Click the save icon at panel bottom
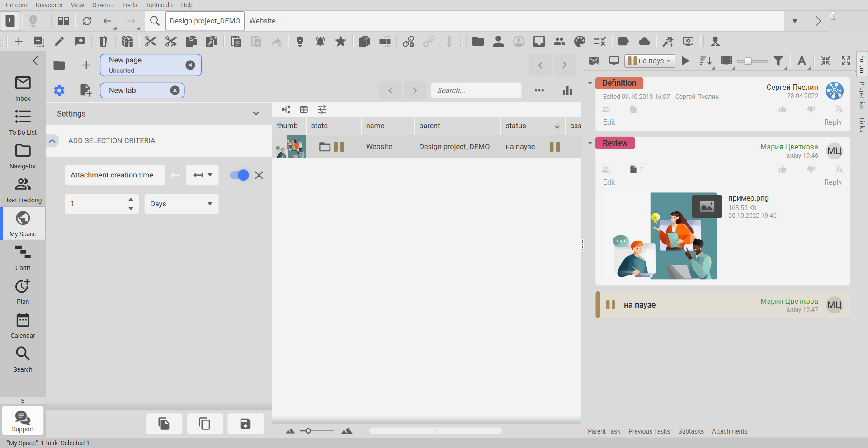 [245, 424]
